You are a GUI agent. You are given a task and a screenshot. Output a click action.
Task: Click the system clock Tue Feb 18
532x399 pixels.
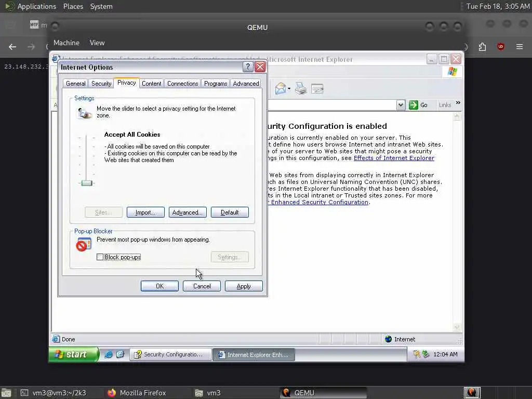497,6
